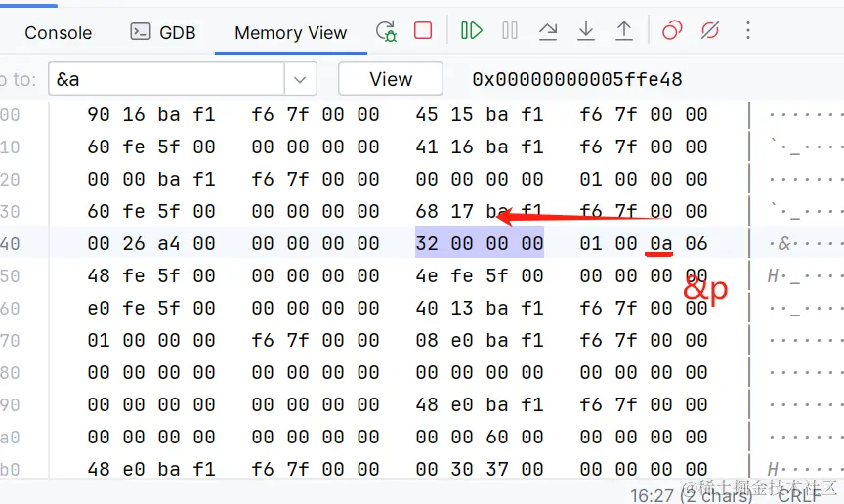
Task: Select the Memory View tab
Action: [291, 33]
